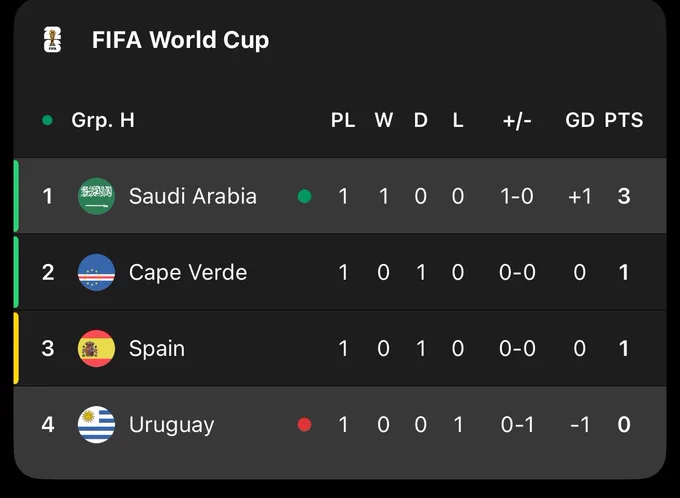Click Saudi Arabia's 1-0 goals record
Screen dimensions: 680x498
(x=517, y=197)
